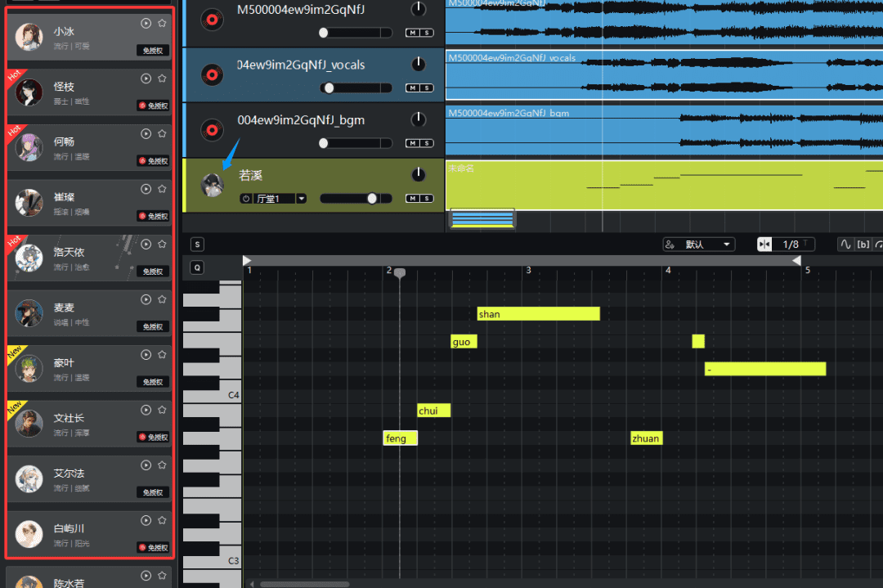The image size is (883, 588).
Task: Toggle triplet T next to 1/8
Action: click(x=806, y=244)
